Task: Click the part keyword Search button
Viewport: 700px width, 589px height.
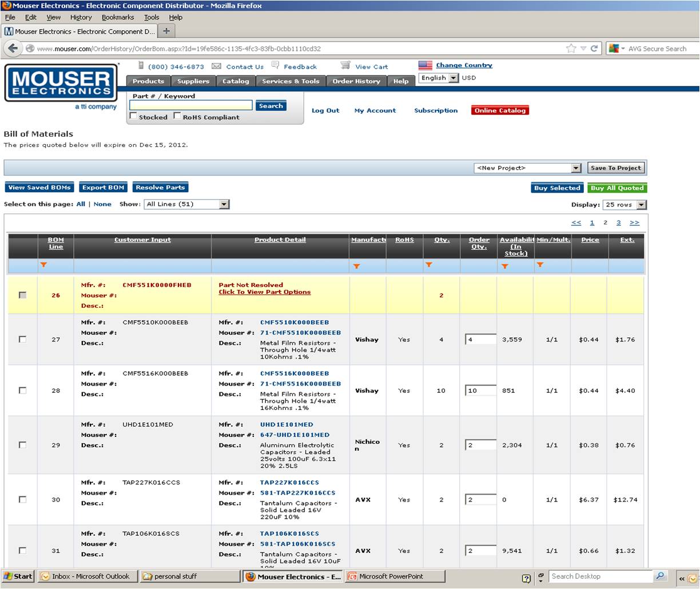Action: [271, 106]
